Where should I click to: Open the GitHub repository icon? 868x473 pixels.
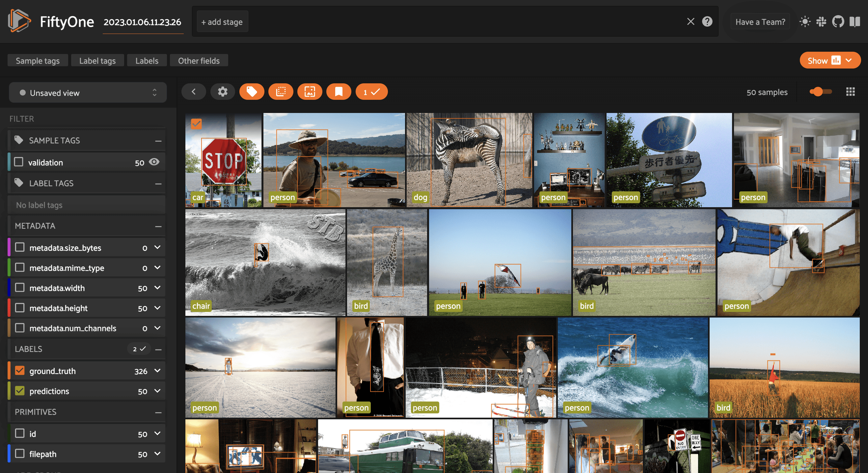[838, 22]
